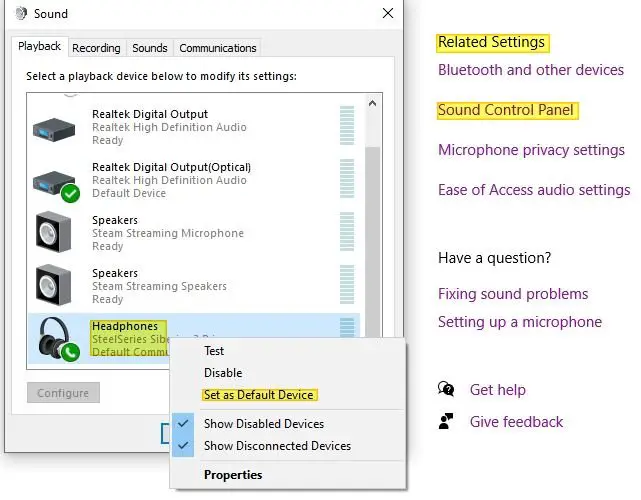Click the level meter beside Realtek Digital Output

point(347,127)
